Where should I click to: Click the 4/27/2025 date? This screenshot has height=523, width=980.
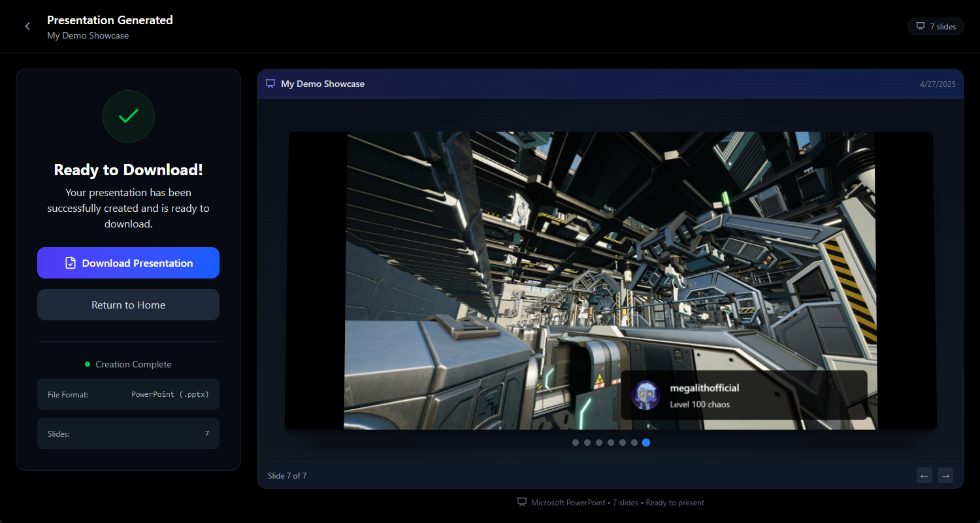938,84
